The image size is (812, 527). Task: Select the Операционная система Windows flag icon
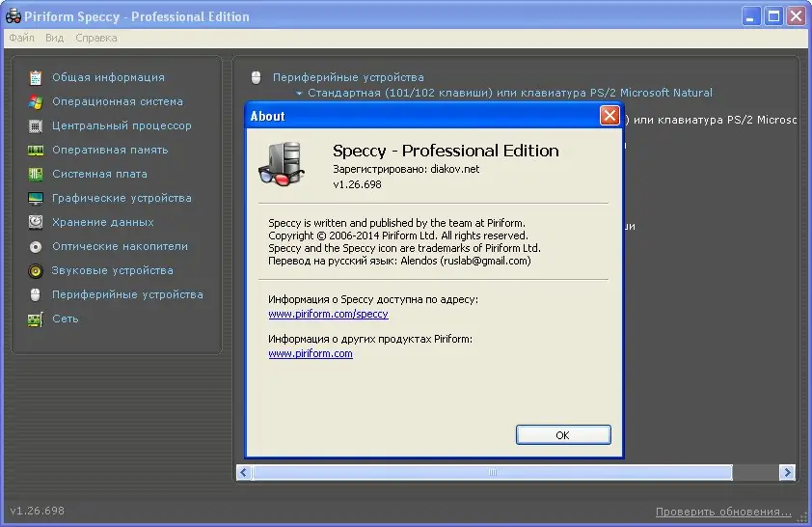point(36,101)
